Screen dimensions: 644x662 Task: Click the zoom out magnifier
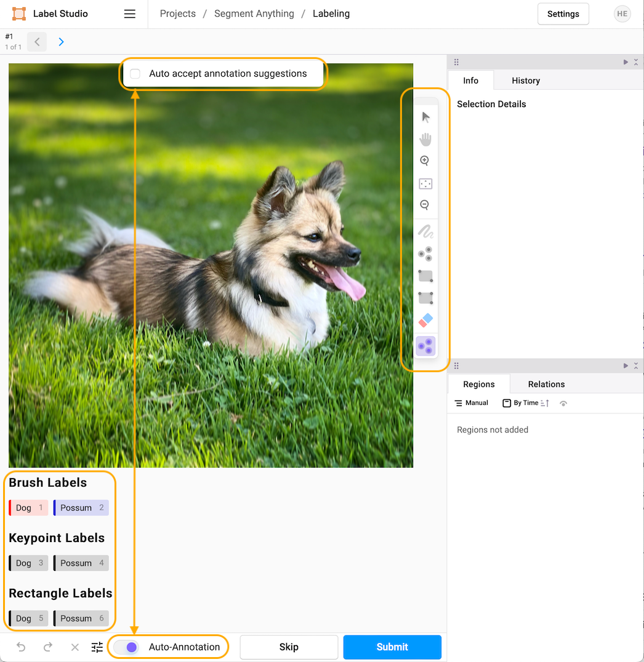(425, 205)
